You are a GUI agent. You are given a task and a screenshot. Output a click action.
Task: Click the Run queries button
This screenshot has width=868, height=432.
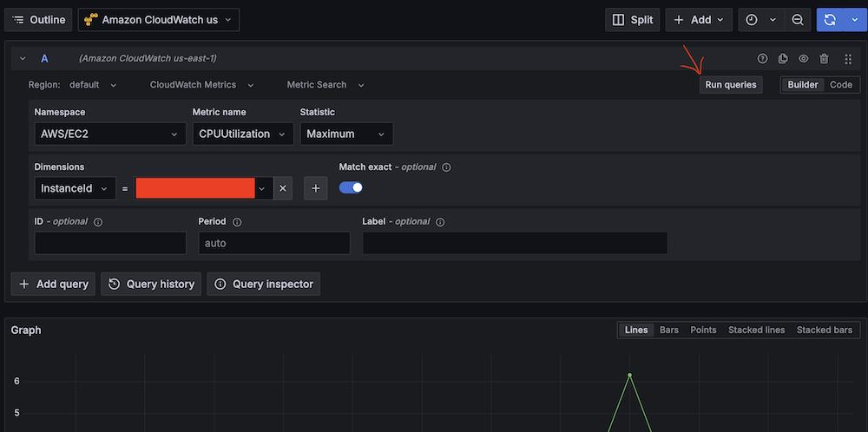pyautogui.click(x=731, y=85)
